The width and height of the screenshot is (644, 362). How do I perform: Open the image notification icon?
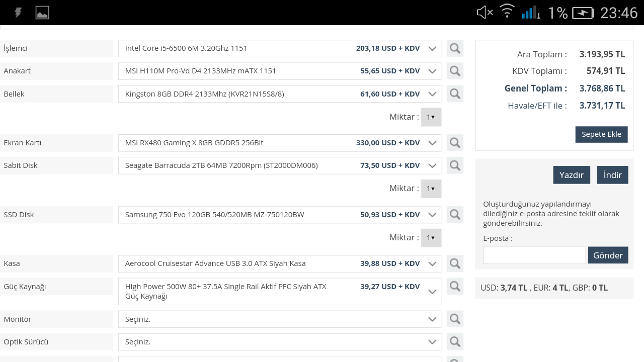(42, 13)
